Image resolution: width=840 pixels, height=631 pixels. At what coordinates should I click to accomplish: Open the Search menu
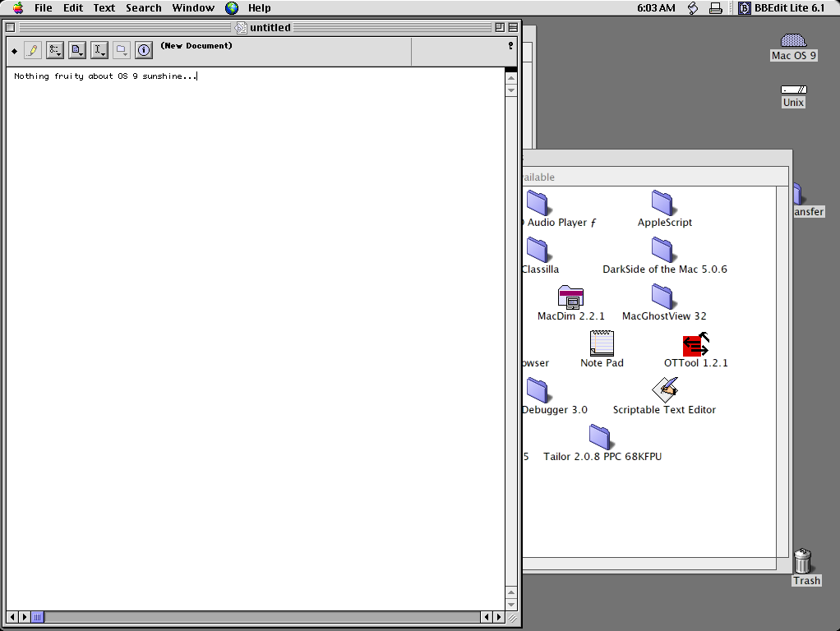pyautogui.click(x=144, y=8)
